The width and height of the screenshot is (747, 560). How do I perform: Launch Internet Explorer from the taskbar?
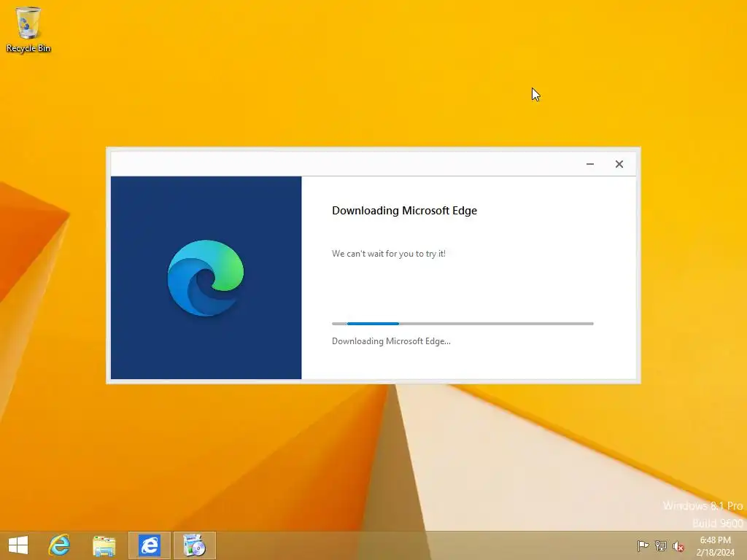(x=59, y=545)
